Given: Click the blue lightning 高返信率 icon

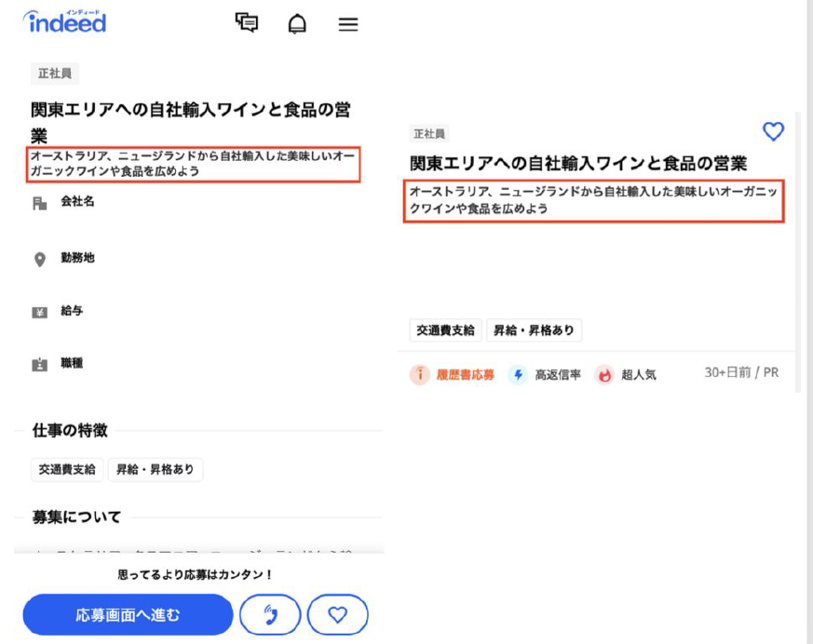Looking at the screenshot, I should (518, 374).
